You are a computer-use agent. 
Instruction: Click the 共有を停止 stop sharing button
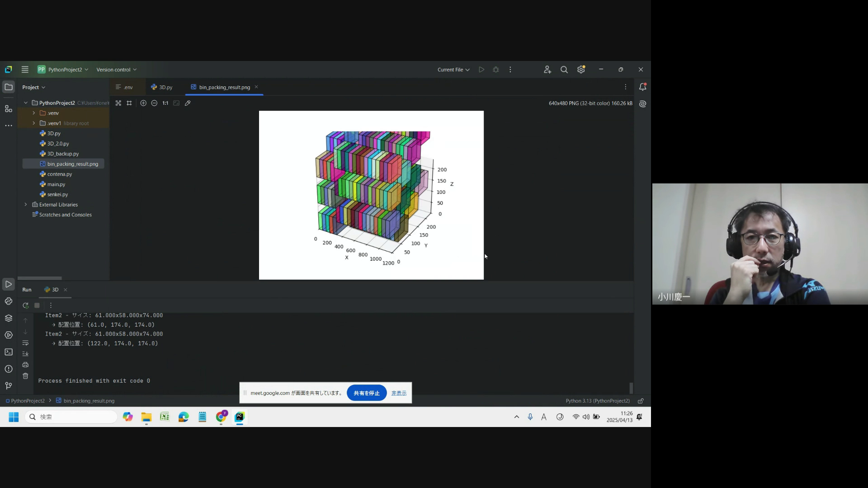click(366, 393)
